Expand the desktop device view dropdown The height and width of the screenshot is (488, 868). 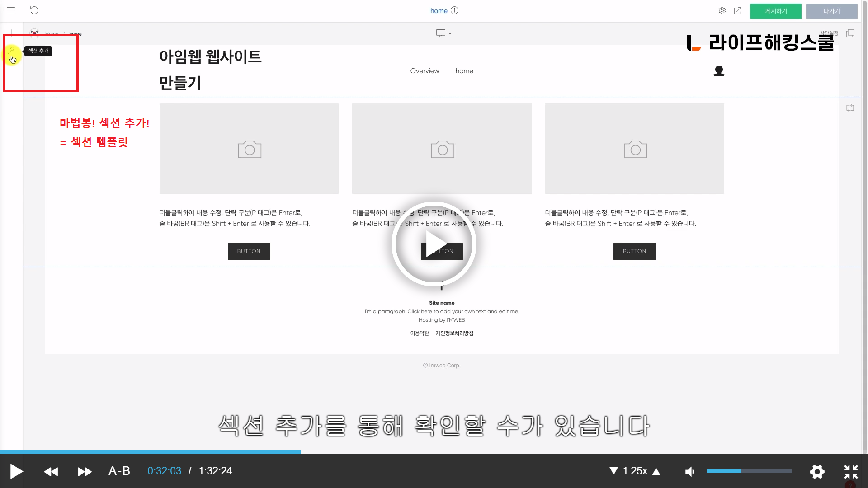443,33
